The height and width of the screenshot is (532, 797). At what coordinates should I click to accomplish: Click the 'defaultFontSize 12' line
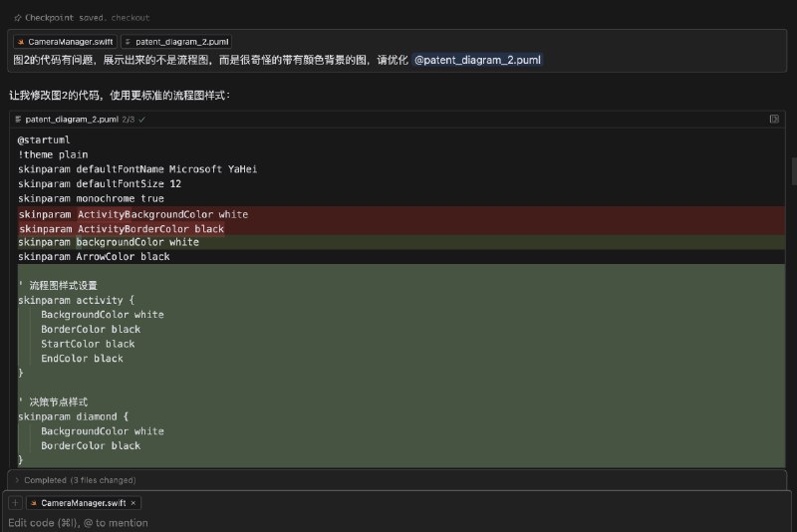[x=100, y=184]
